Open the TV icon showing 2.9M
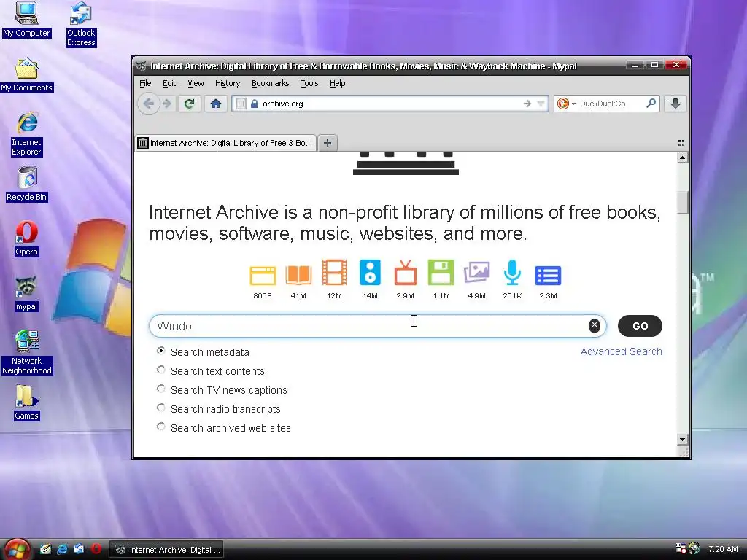Screen dimensions: 747x560 point(406,273)
